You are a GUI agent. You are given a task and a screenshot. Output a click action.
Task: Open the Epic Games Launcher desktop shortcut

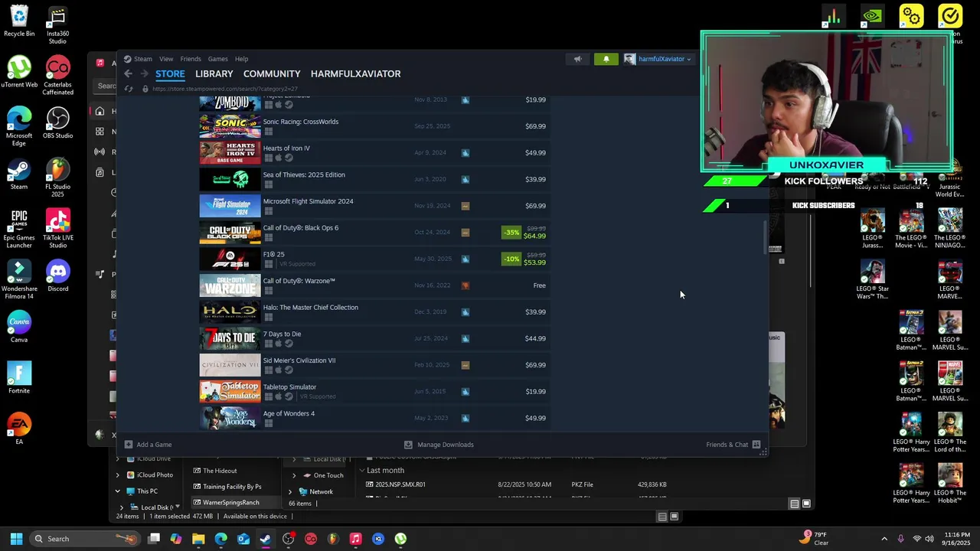click(19, 228)
